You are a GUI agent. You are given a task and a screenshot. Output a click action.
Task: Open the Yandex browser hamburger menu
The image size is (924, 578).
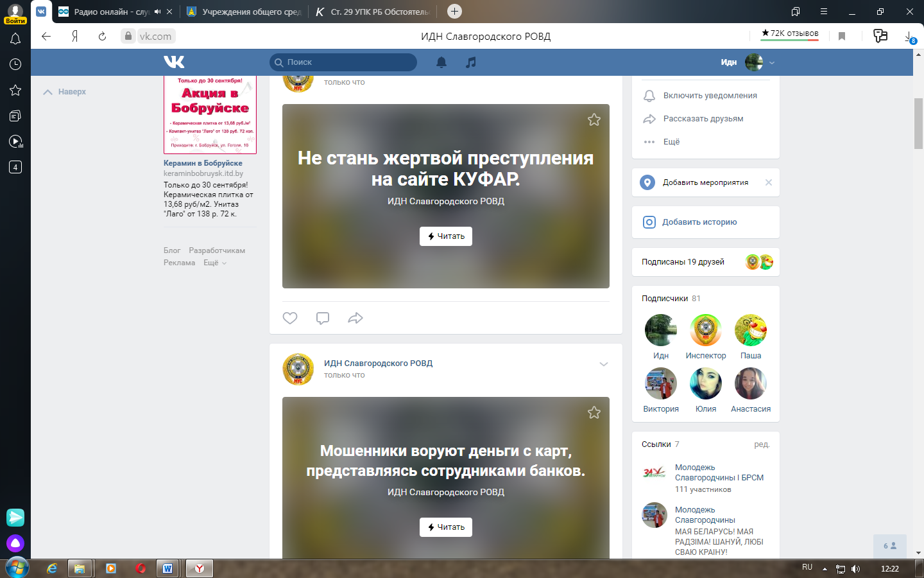click(824, 12)
